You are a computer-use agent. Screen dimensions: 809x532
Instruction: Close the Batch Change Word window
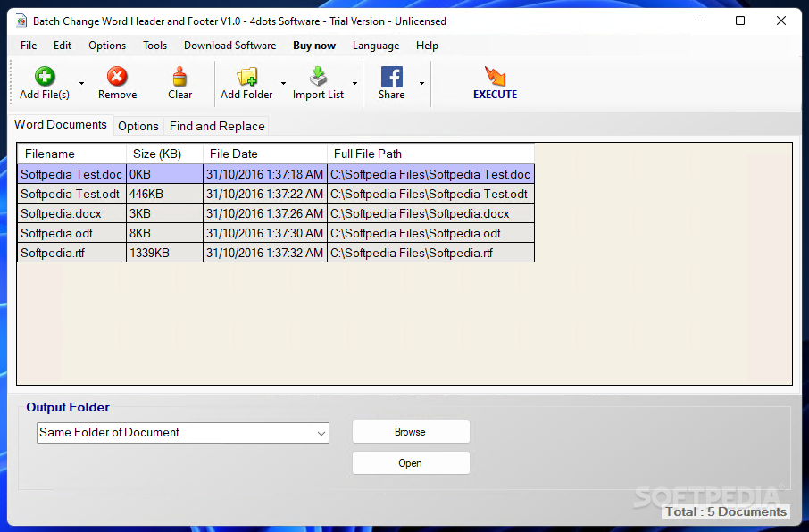point(781,21)
